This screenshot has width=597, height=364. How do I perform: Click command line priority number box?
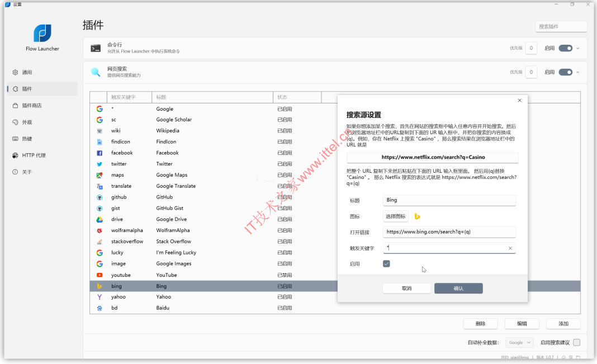[531, 48]
